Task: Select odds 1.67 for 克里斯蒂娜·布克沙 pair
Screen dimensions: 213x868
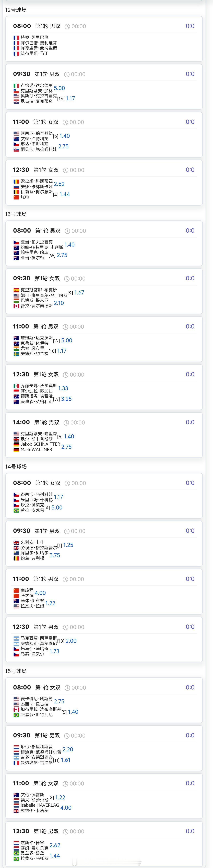Action: (x=79, y=292)
